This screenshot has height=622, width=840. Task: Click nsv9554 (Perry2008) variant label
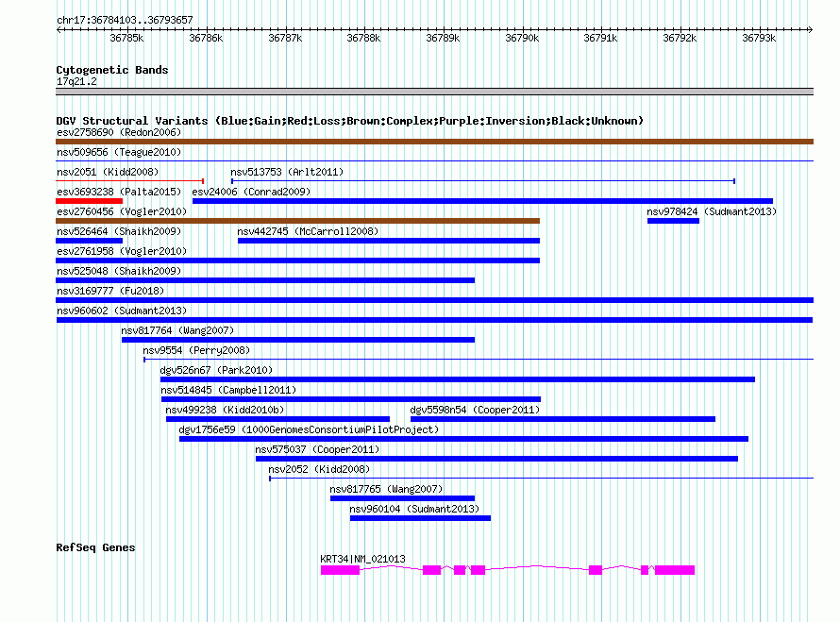[196, 350]
